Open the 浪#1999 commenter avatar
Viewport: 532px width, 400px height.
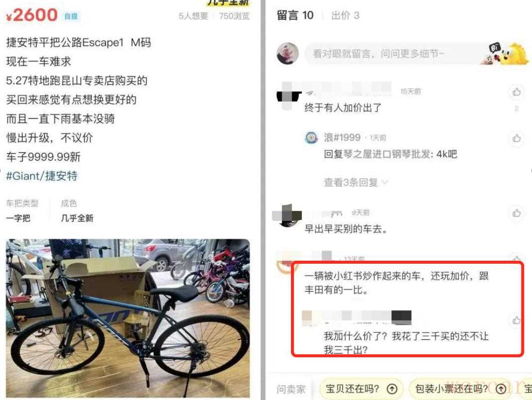(311, 138)
